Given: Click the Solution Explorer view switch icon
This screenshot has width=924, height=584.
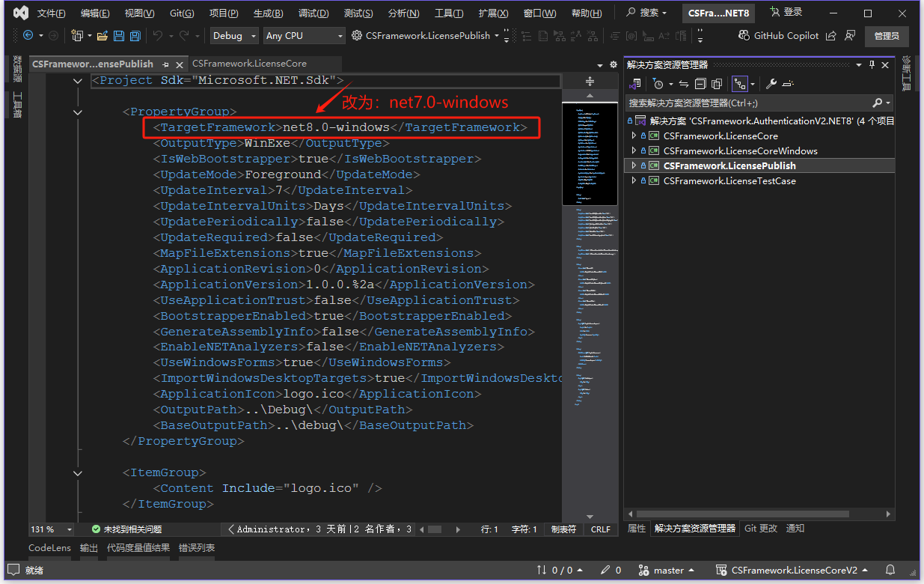Looking at the screenshot, I should click(x=636, y=84).
